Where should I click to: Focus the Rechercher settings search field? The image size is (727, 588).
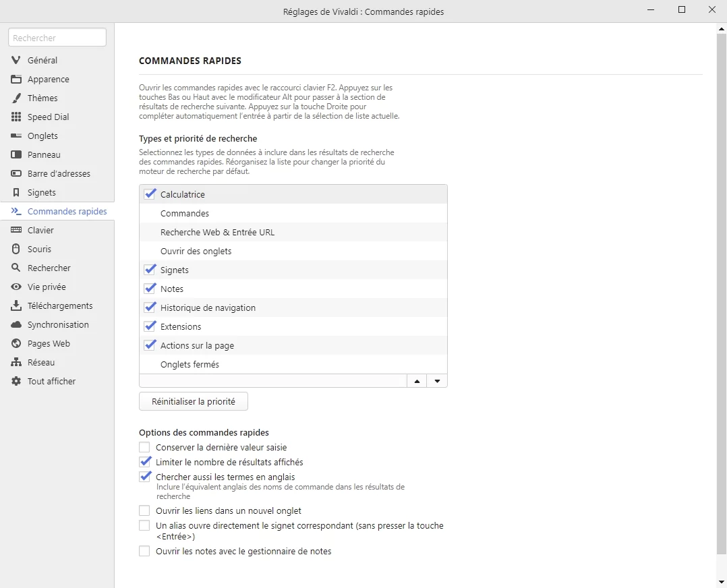57,38
